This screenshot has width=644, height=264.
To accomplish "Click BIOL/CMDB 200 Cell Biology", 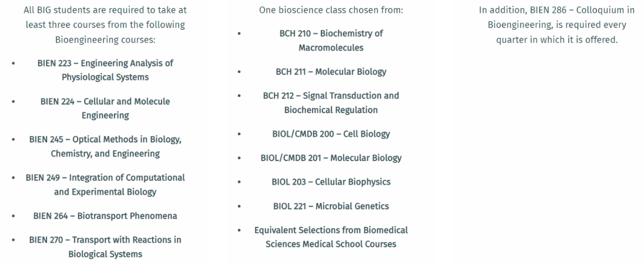I will [x=331, y=134].
